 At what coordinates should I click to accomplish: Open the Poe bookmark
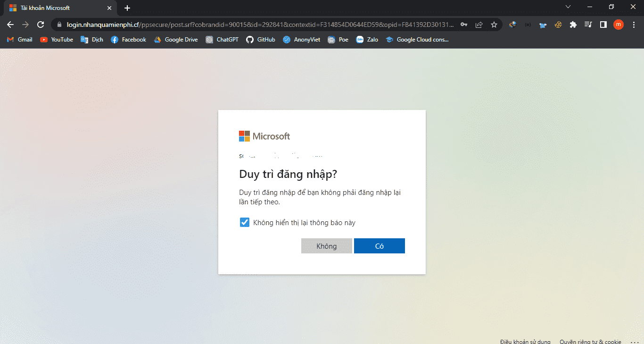339,40
